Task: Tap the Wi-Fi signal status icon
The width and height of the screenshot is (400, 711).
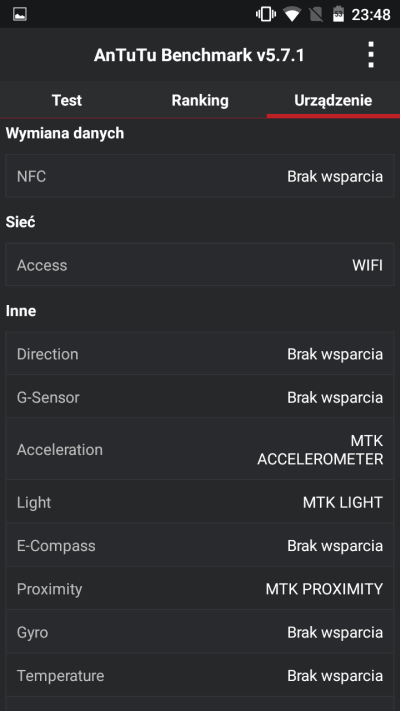Action: 292,15
